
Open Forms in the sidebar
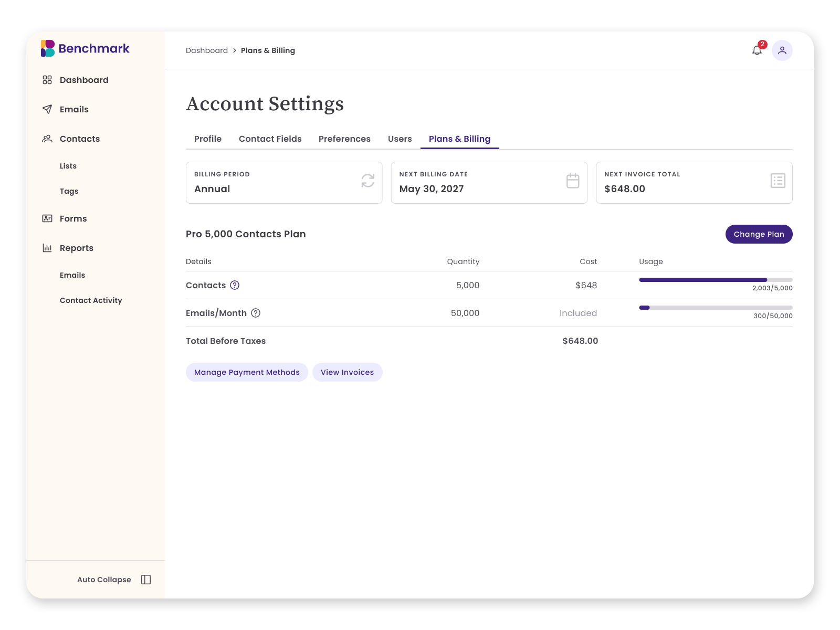[73, 218]
